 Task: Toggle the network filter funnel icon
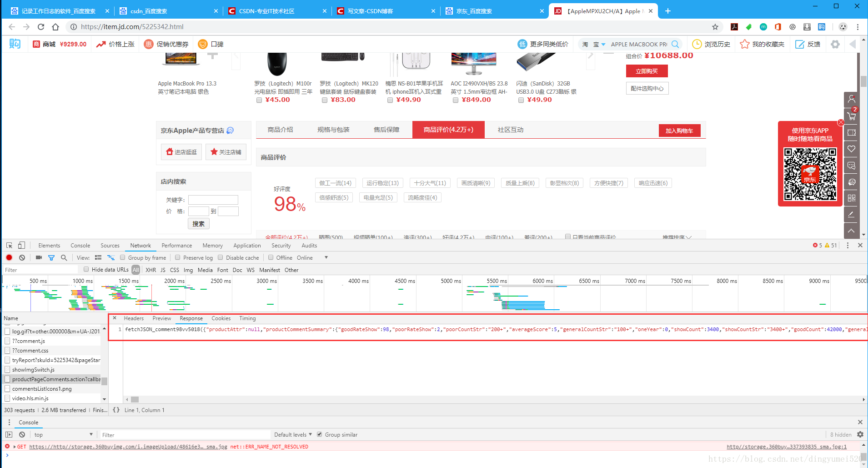point(51,257)
